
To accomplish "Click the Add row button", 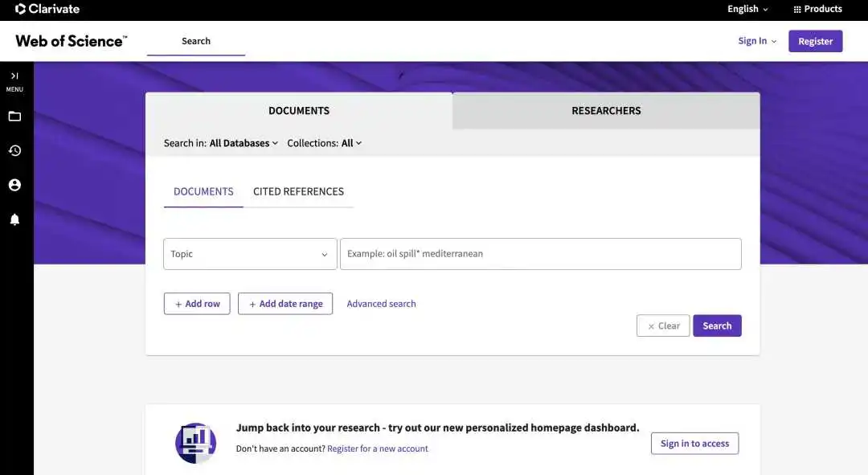I will pos(197,303).
